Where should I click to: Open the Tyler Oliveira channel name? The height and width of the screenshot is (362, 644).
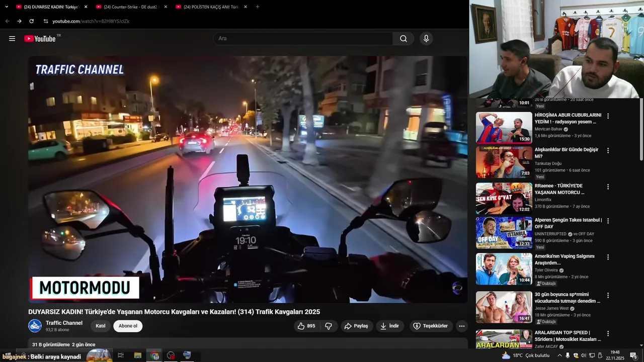click(545, 270)
